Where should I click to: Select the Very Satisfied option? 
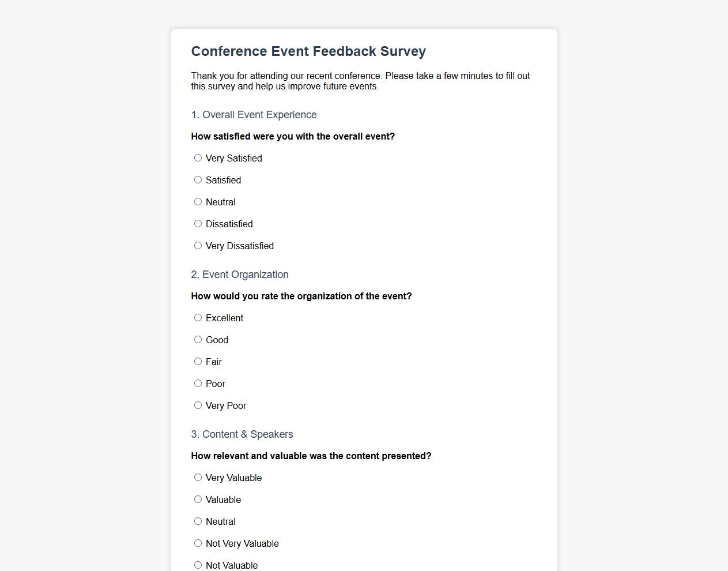tap(198, 157)
